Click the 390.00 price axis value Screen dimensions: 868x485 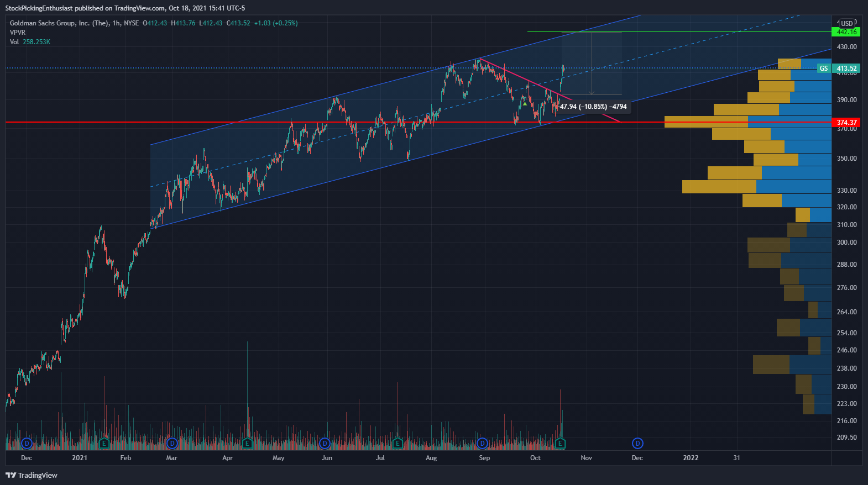pos(846,100)
